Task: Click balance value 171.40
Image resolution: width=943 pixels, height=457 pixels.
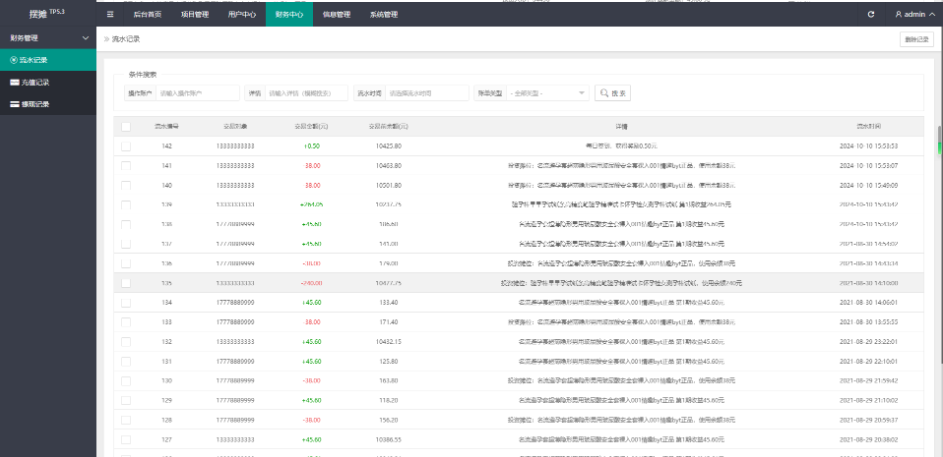Action: click(x=389, y=322)
